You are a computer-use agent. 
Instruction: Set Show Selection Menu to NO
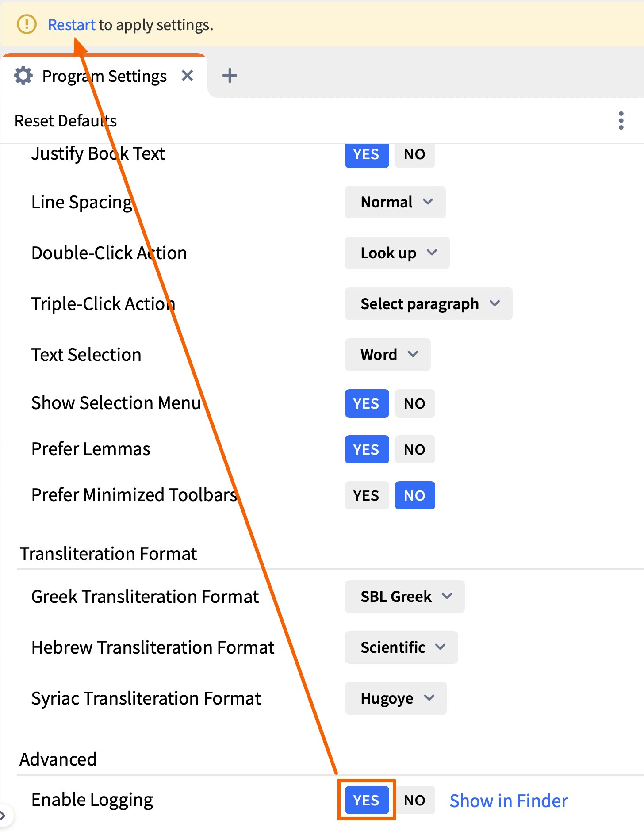pyautogui.click(x=414, y=403)
